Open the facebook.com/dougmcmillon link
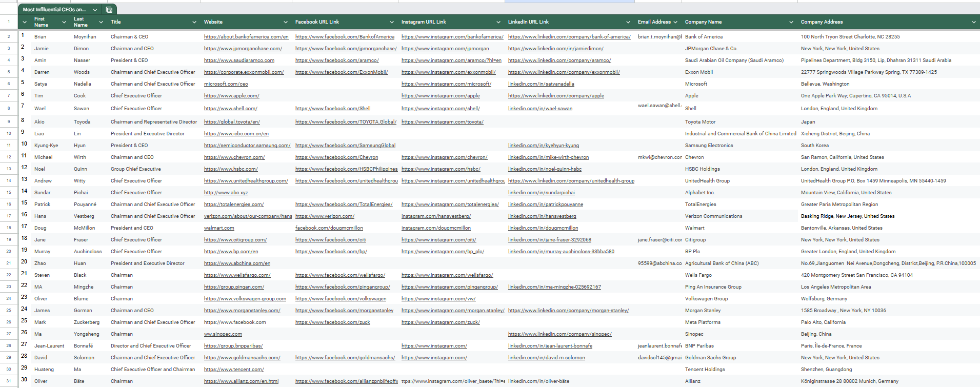 [329, 228]
